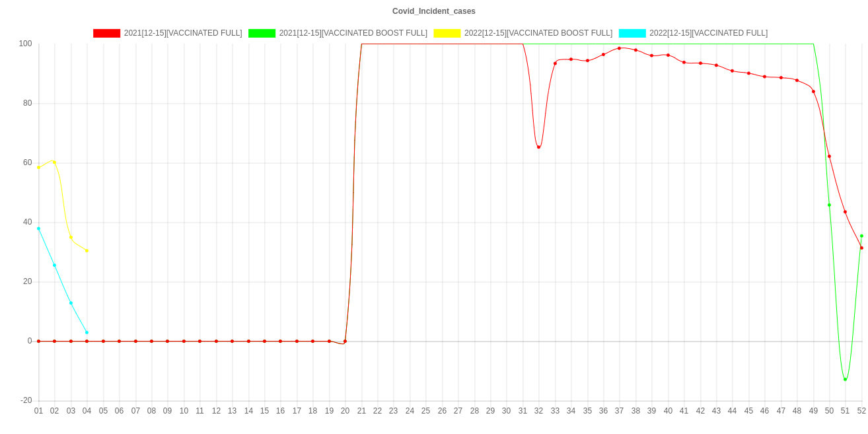Click the green minimum point at week 51

(x=845, y=379)
